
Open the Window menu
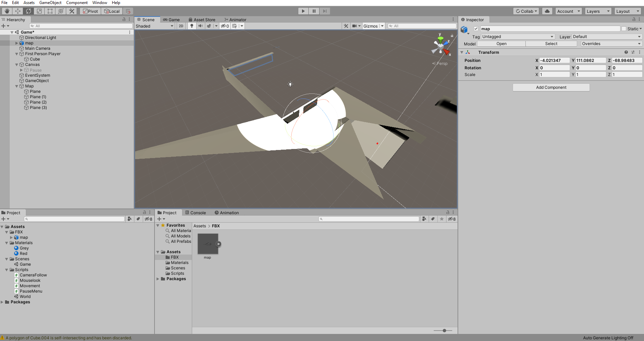[100, 3]
